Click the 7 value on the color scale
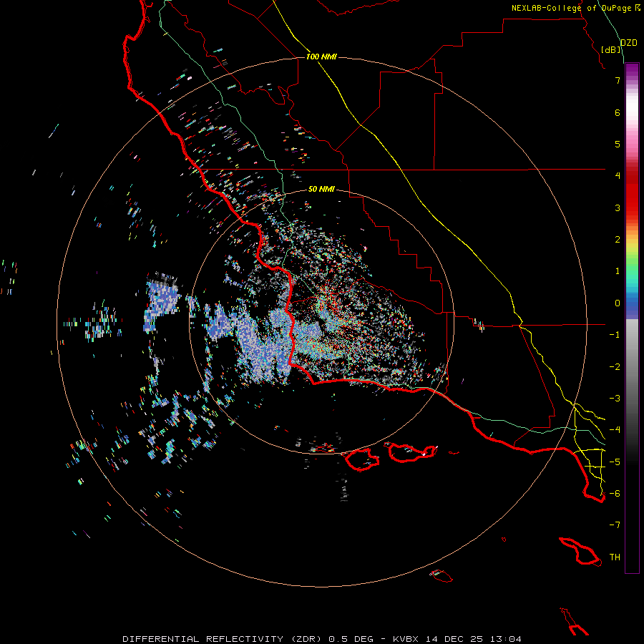 click(x=618, y=80)
